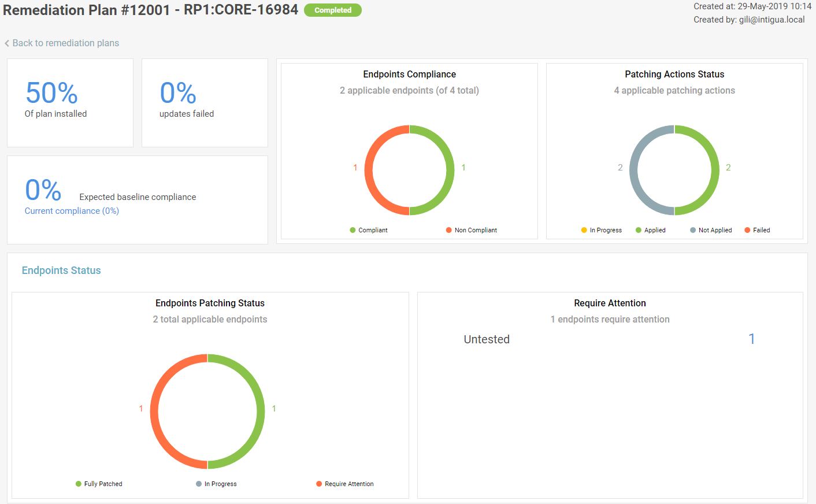Viewport: 816px width, 504px height.
Task: Open the Current compliance (0%) link
Action: click(x=72, y=211)
